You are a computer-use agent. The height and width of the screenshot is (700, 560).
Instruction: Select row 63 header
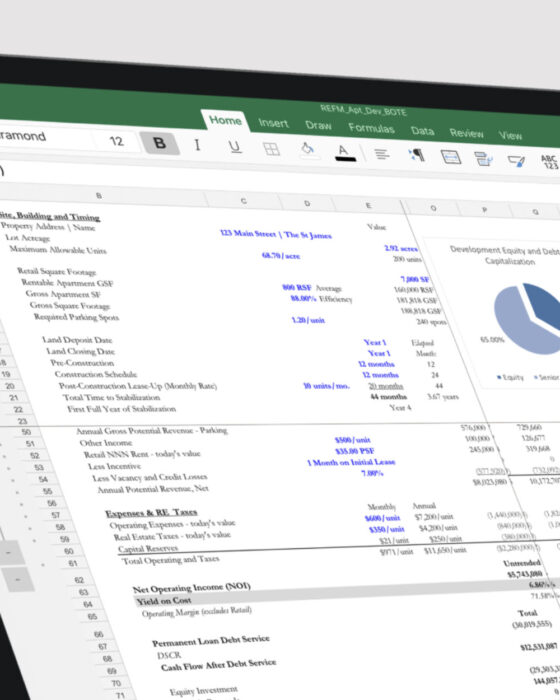[83, 592]
